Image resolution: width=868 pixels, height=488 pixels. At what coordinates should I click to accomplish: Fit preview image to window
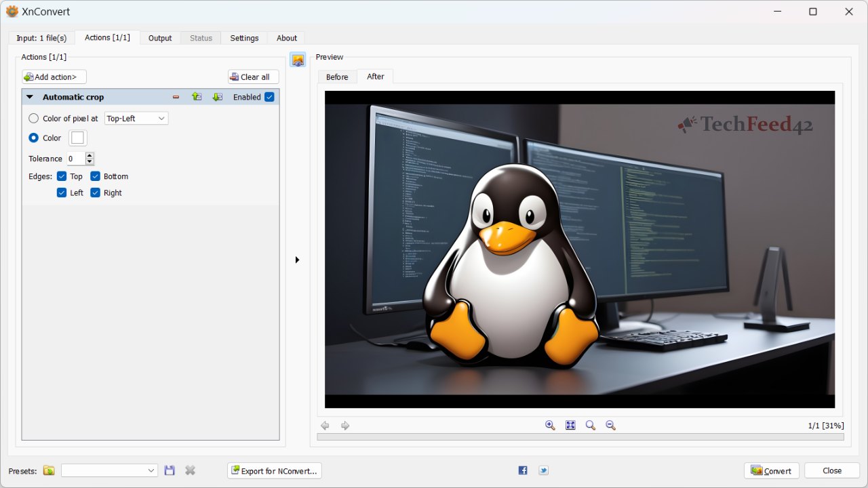pos(570,426)
